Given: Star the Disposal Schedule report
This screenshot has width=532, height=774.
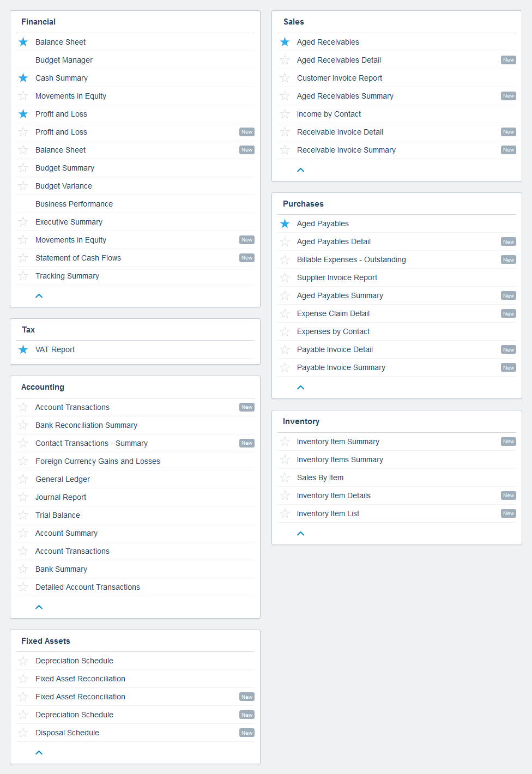Looking at the screenshot, I should [x=23, y=733].
